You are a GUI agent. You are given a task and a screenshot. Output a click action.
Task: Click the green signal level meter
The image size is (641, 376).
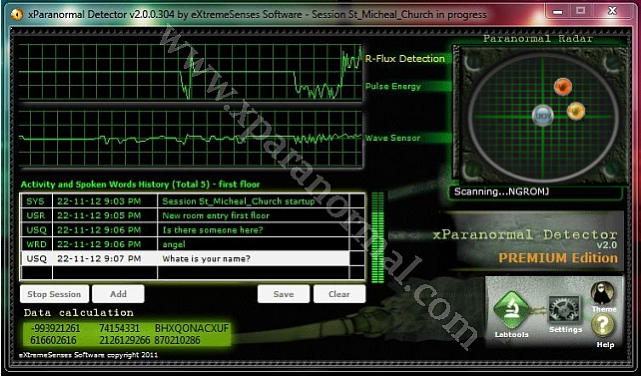tap(378, 237)
